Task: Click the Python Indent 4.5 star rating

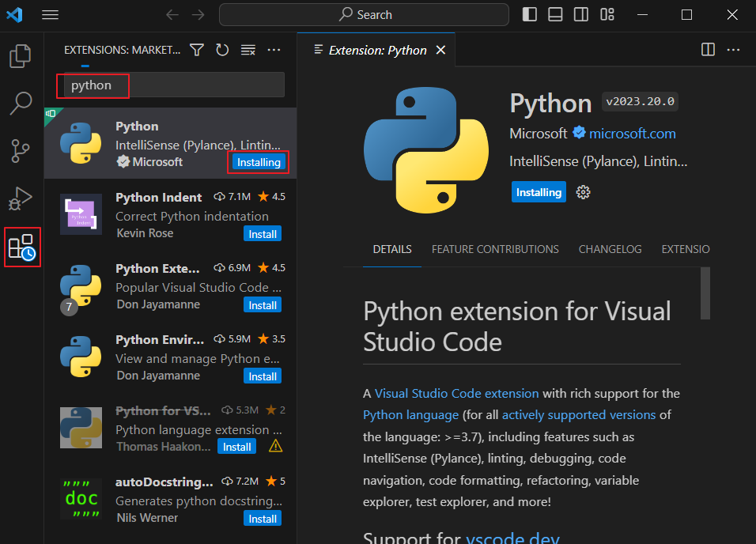Action: [x=272, y=197]
